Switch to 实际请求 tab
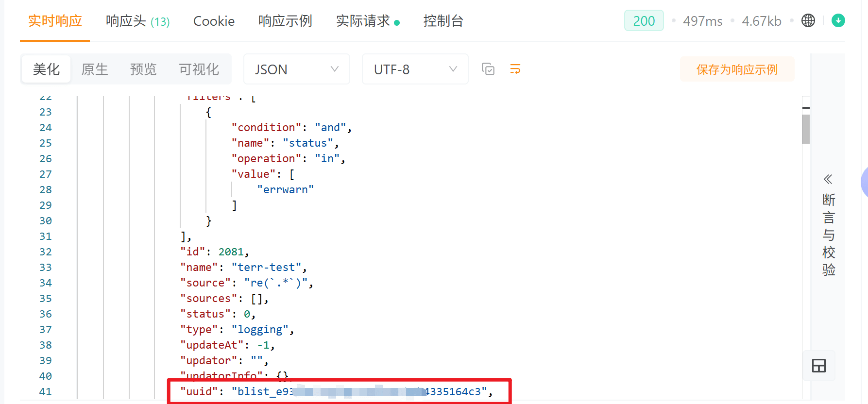Screen dimensions: 868x404 pyautogui.click(x=368, y=21)
